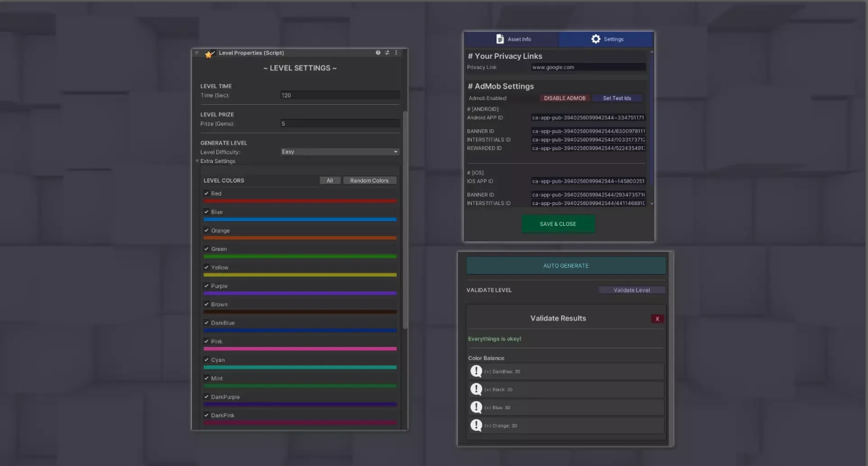Click the Android APP ID field
The width and height of the screenshot is (868, 466).
pos(588,118)
